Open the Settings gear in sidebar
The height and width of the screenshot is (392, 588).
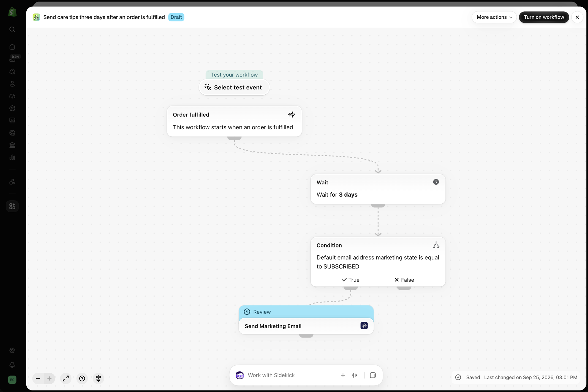12,350
